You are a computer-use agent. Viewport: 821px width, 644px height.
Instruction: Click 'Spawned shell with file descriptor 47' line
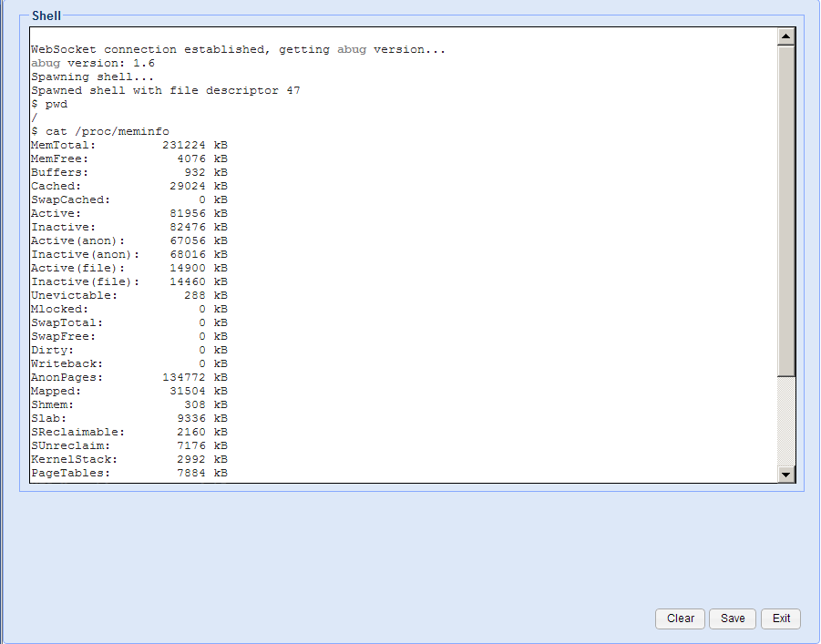coord(166,90)
